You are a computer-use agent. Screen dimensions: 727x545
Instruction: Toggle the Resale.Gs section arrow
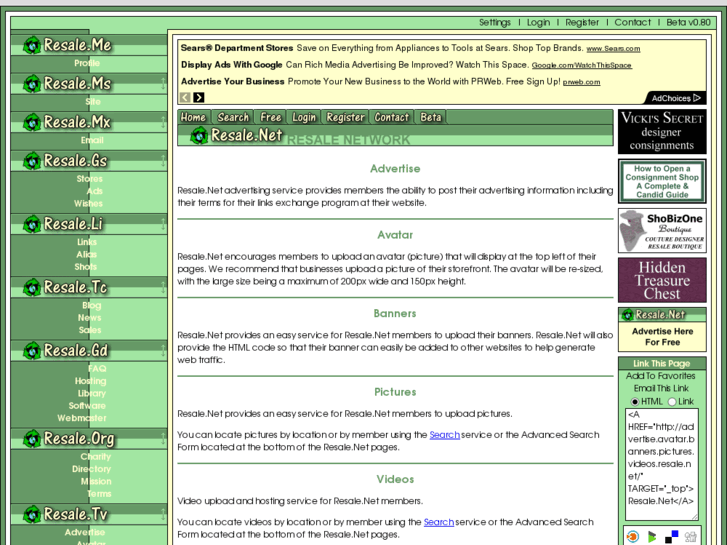[x=163, y=161]
